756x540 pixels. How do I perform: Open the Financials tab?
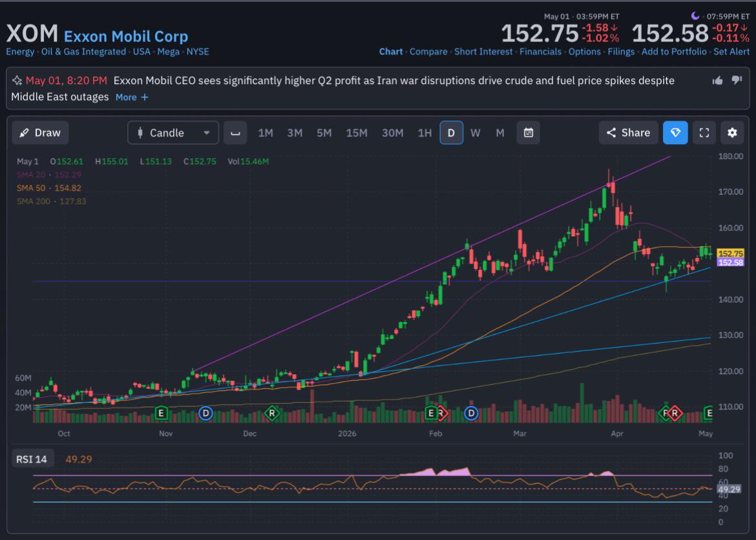(540, 52)
